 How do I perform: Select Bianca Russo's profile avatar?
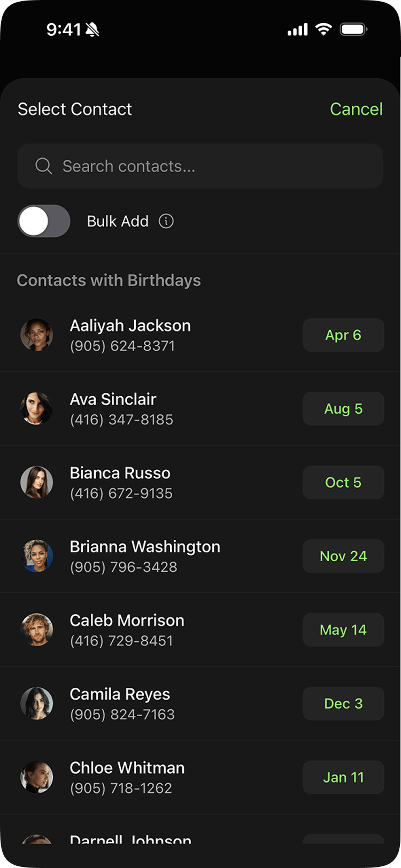37,482
